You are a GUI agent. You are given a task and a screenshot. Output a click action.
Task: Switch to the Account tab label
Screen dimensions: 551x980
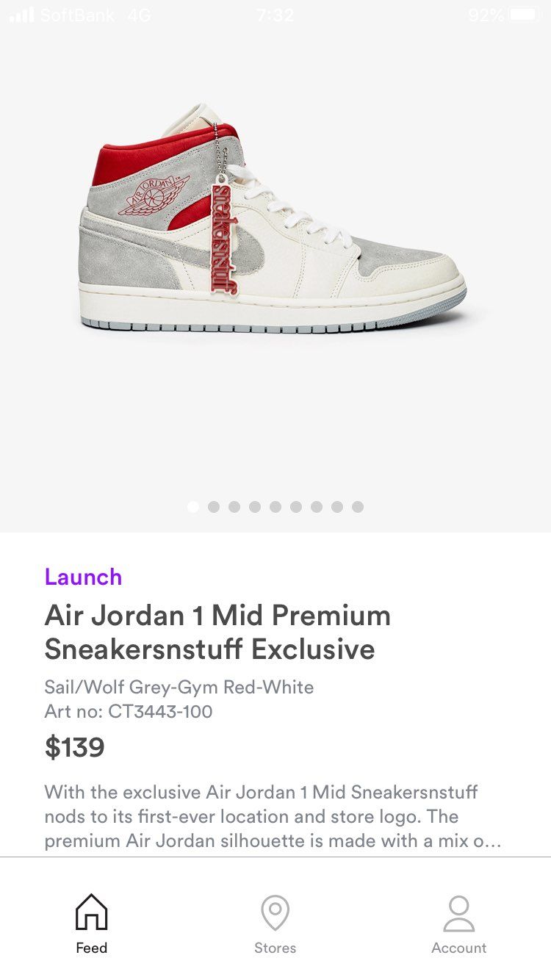[459, 948]
